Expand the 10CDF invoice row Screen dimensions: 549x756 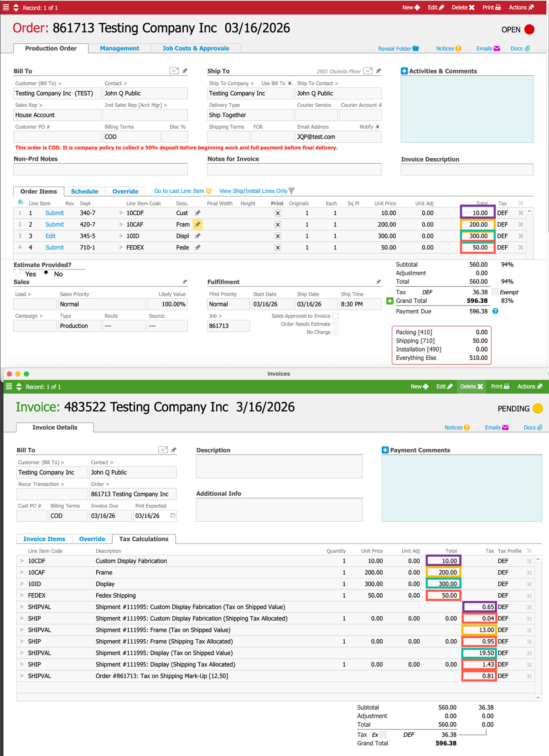(21, 561)
